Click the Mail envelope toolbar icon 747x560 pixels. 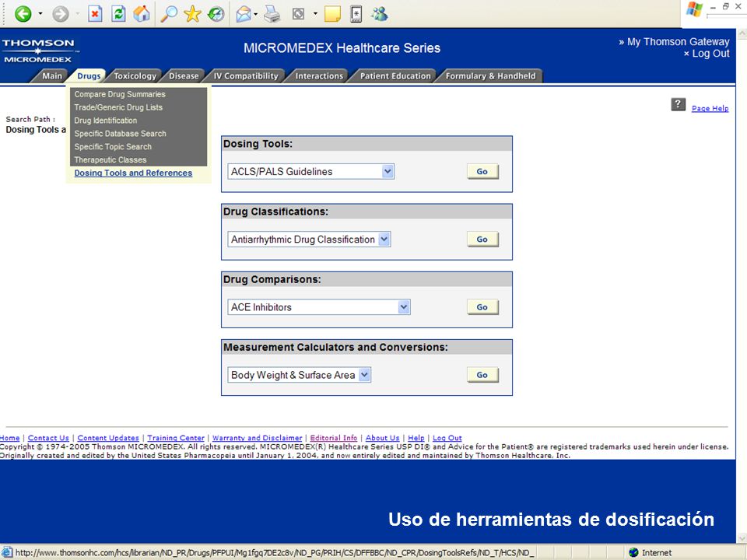point(244,14)
